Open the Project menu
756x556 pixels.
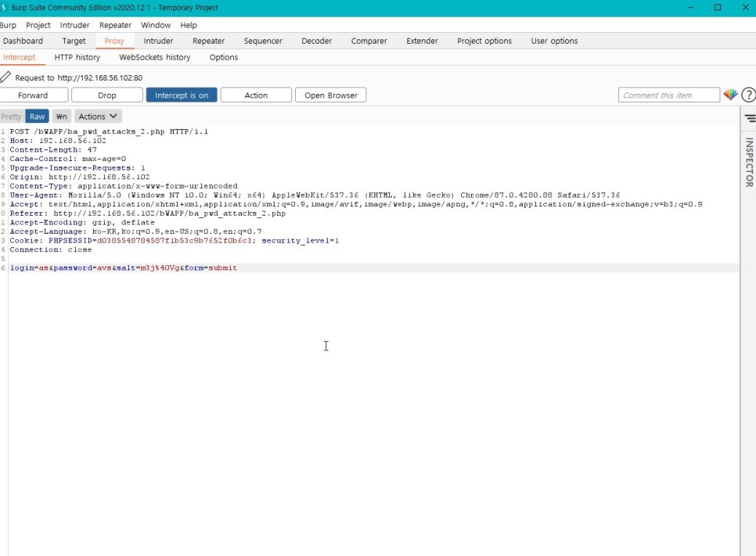click(38, 25)
